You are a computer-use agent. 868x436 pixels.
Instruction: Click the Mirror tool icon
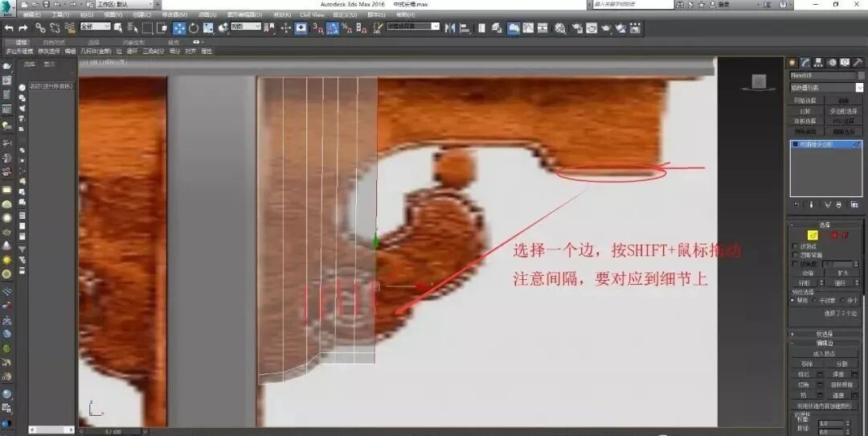450,27
